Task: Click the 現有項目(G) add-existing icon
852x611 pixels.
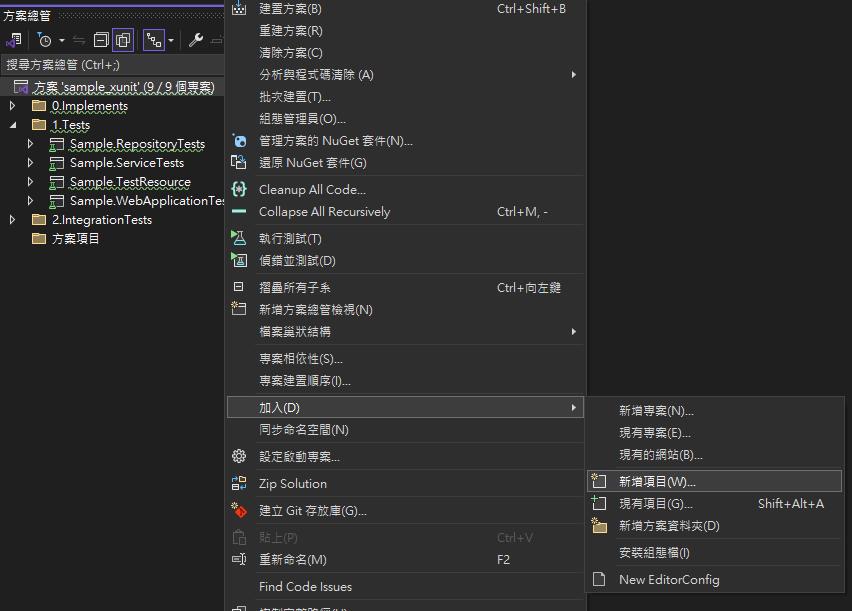Action: [x=599, y=504]
